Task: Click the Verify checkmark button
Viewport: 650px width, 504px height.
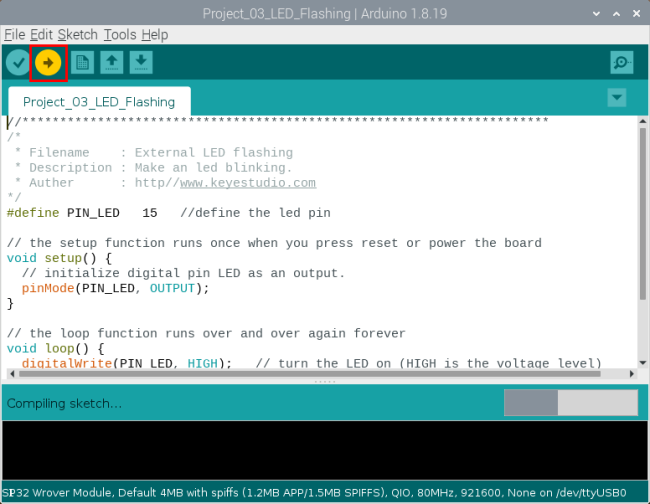Action: click(18, 63)
